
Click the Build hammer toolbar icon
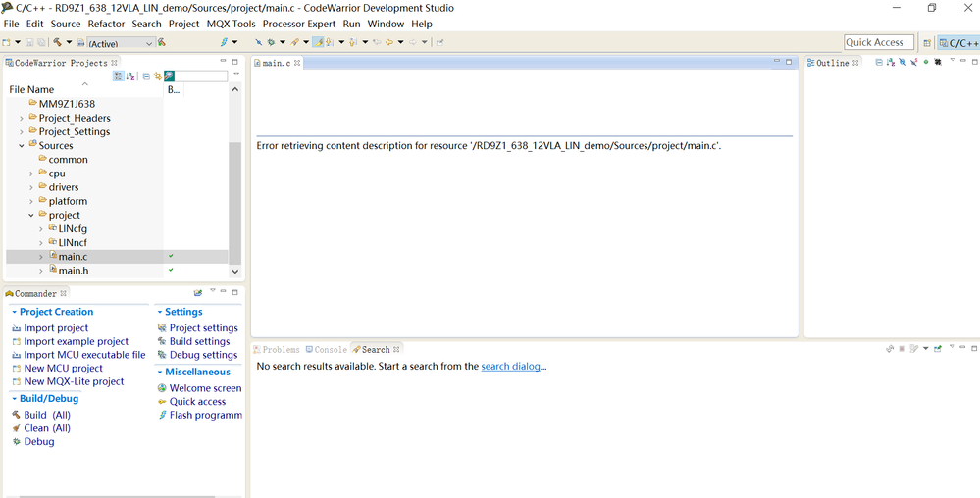57,42
